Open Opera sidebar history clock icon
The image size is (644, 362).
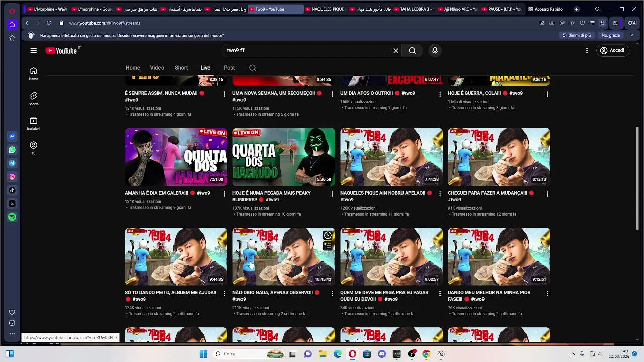point(12,323)
